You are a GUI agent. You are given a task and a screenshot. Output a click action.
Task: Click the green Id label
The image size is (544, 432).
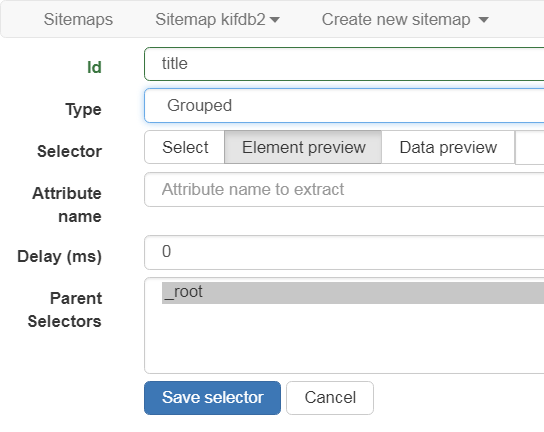tap(94, 67)
